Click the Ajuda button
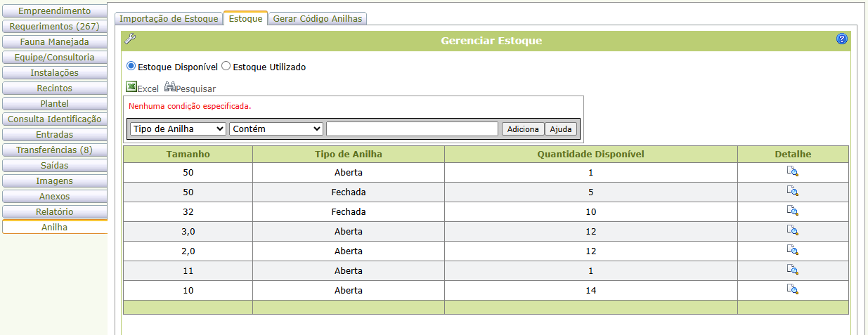 (x=561, y=129)
